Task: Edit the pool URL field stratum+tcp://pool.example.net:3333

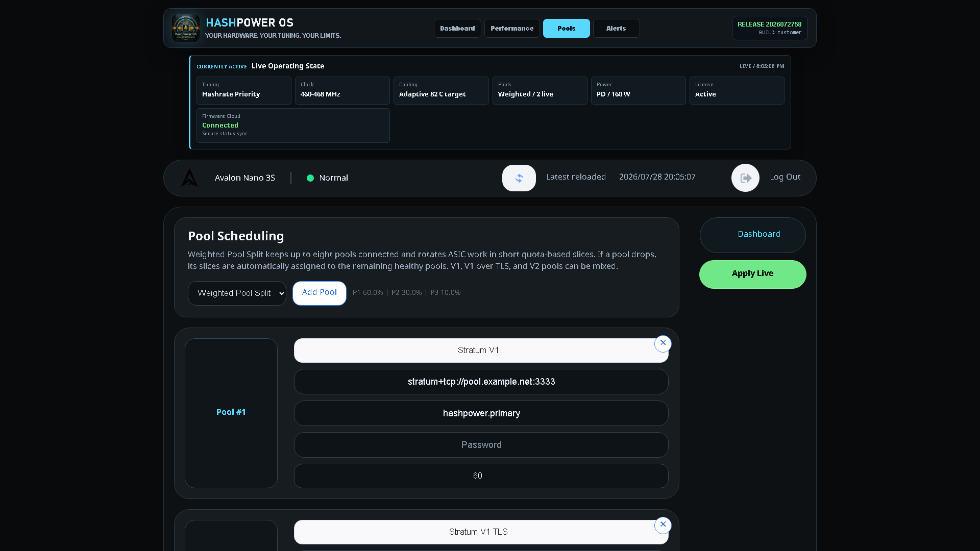Action: point(481,382)
